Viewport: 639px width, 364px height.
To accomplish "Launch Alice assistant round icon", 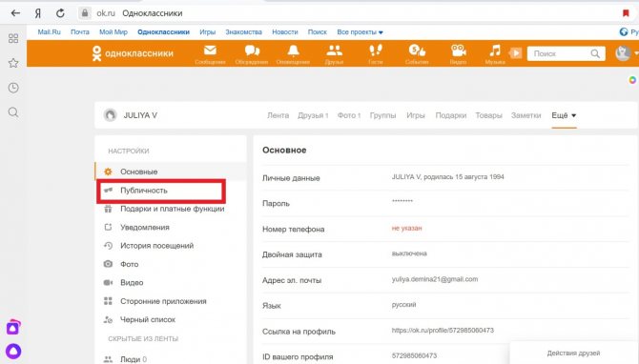I will pos(13,351).
